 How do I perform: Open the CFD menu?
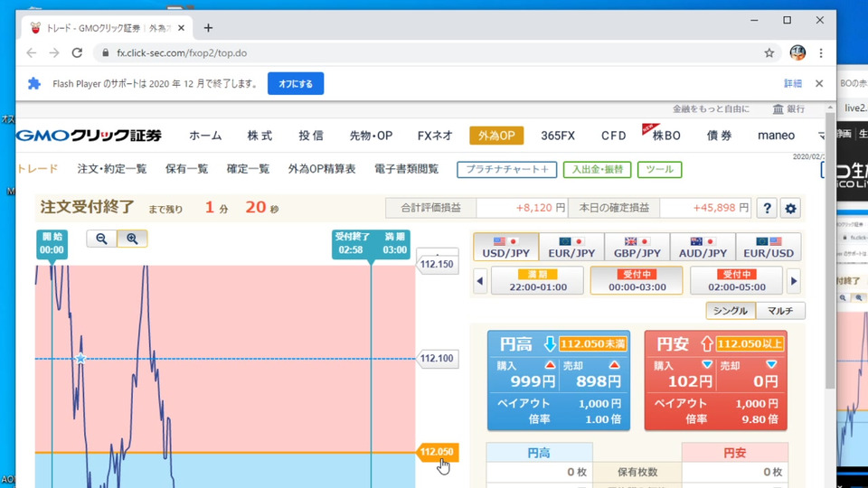tap(613, 136)
